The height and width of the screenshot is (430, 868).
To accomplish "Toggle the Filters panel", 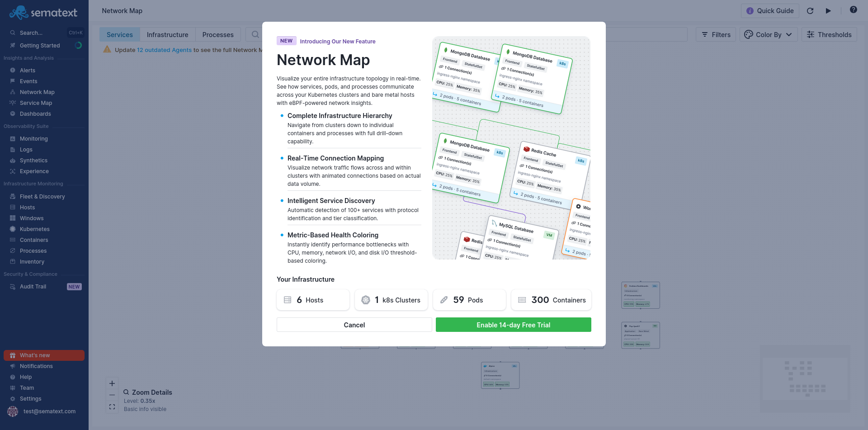I will click(716, 34).
